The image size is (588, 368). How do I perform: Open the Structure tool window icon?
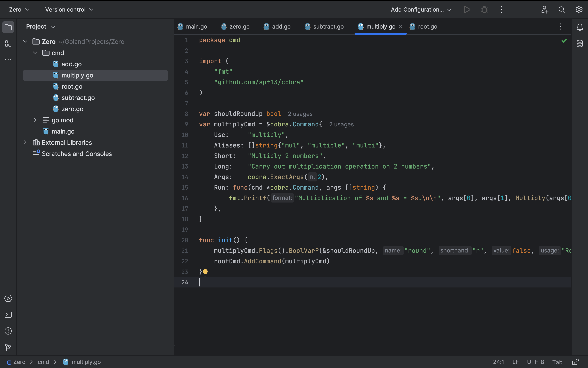coord(8,44)
